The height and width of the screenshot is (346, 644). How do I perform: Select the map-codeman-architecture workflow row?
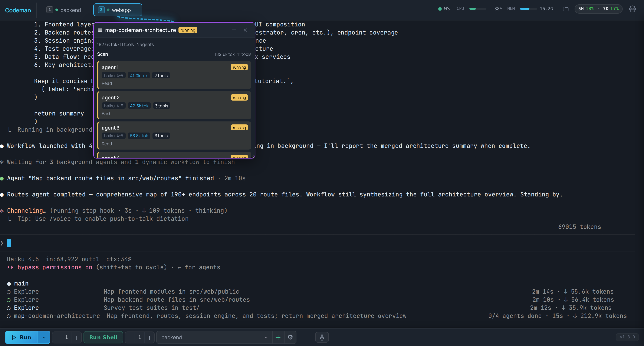pos(317,316)
